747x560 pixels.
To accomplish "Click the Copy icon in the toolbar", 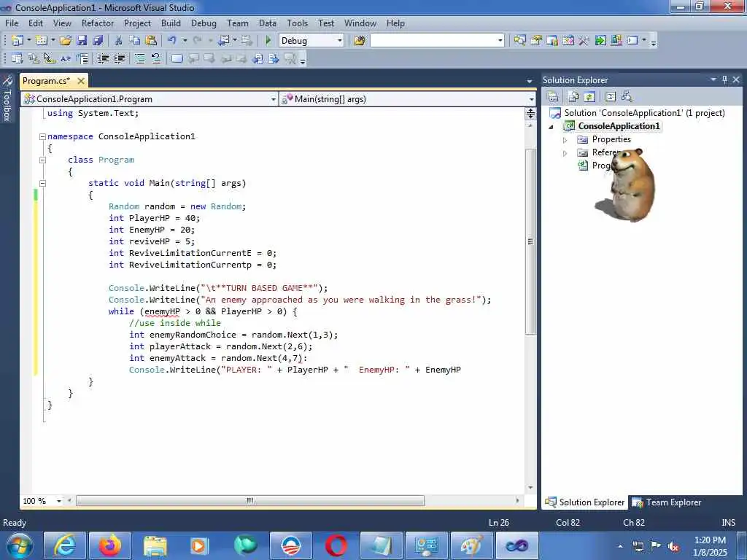I will pyautogui.click(x=135, y=41).
